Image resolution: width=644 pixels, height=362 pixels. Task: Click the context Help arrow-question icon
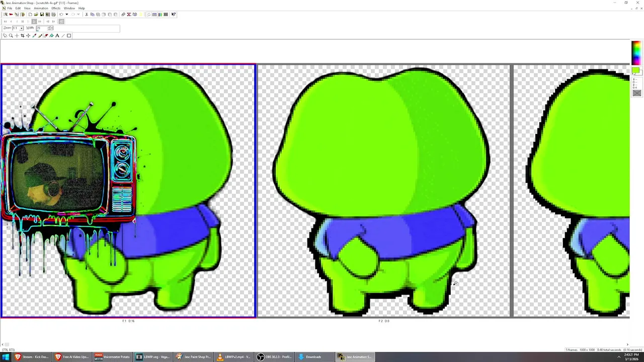[174, 15]
